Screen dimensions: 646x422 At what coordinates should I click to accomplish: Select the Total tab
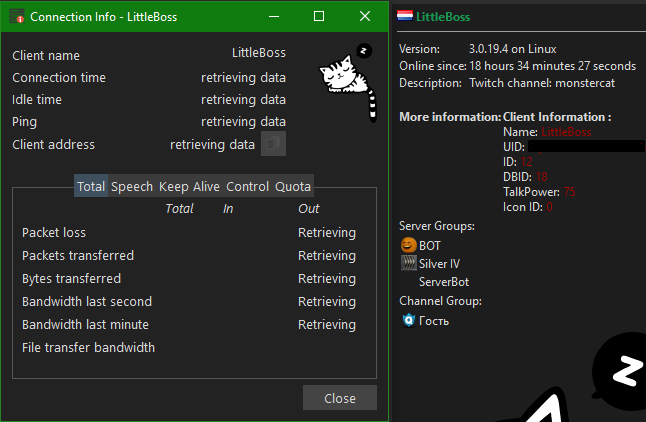(x=91, y=186)
